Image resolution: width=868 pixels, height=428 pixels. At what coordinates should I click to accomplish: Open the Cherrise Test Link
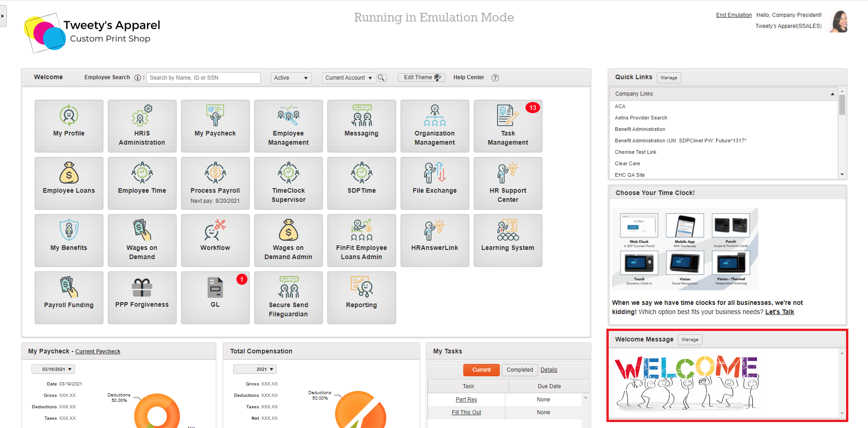(x=635, y=152)
